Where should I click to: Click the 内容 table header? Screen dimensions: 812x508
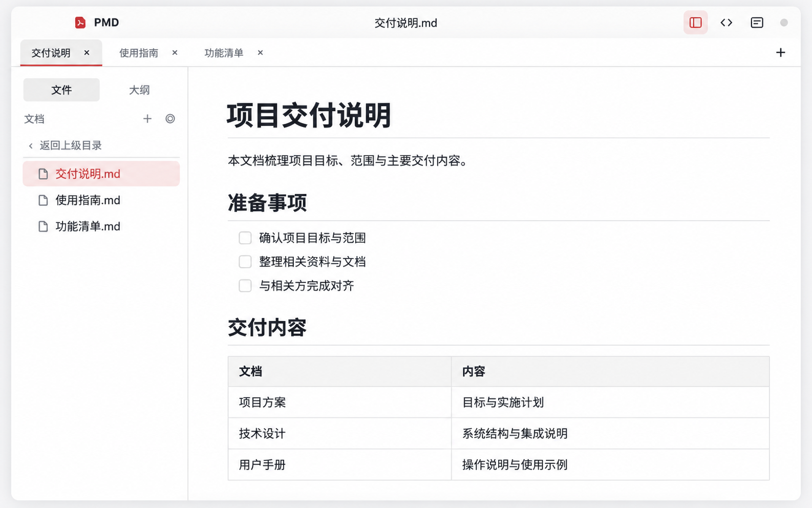[x=610, y=372]
